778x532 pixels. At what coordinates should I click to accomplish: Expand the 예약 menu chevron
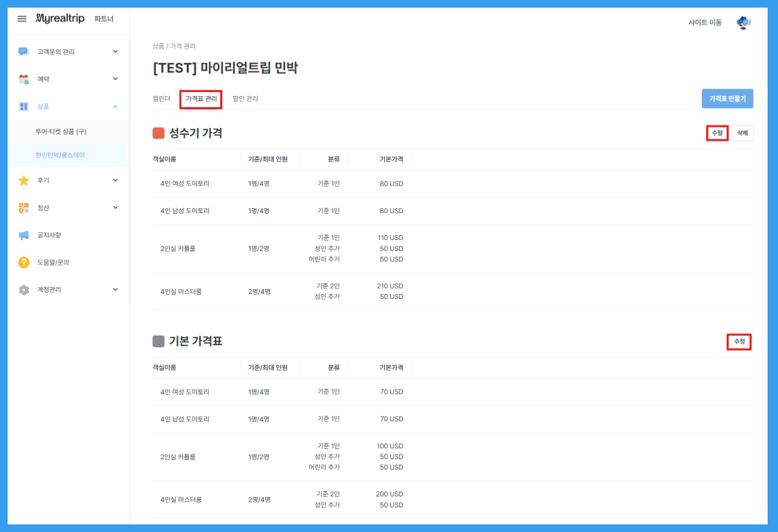point(116,79)
